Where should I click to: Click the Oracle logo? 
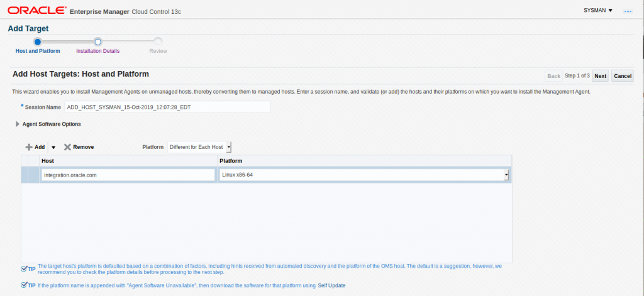[x=36, y=11]
